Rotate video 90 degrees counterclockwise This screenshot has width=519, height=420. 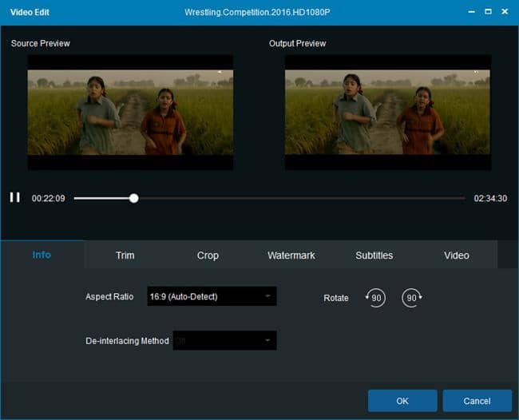coord(375,298)
